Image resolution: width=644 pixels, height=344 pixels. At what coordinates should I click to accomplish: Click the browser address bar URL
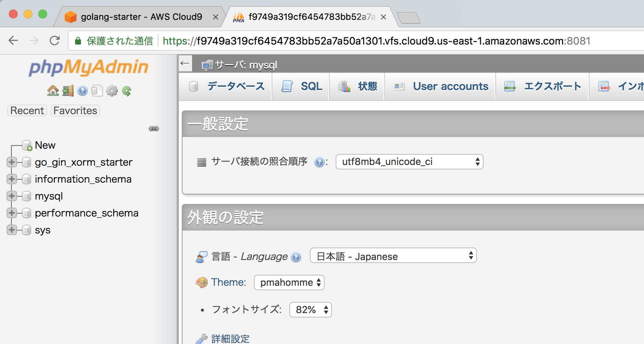point(376,41)
